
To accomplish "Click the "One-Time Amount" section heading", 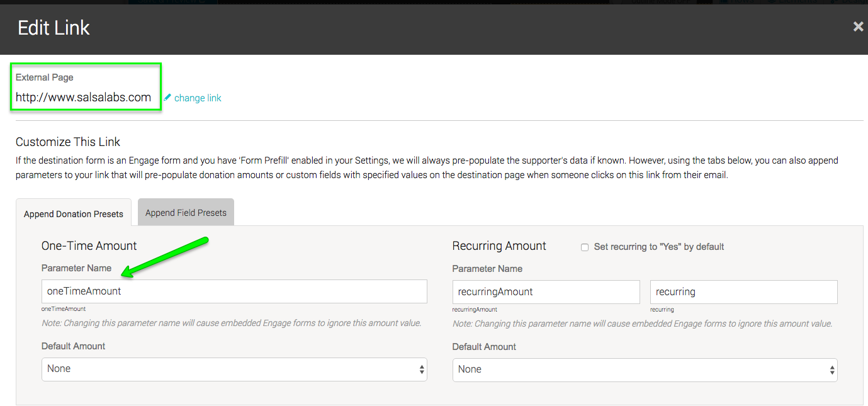I will click(89, 245).
